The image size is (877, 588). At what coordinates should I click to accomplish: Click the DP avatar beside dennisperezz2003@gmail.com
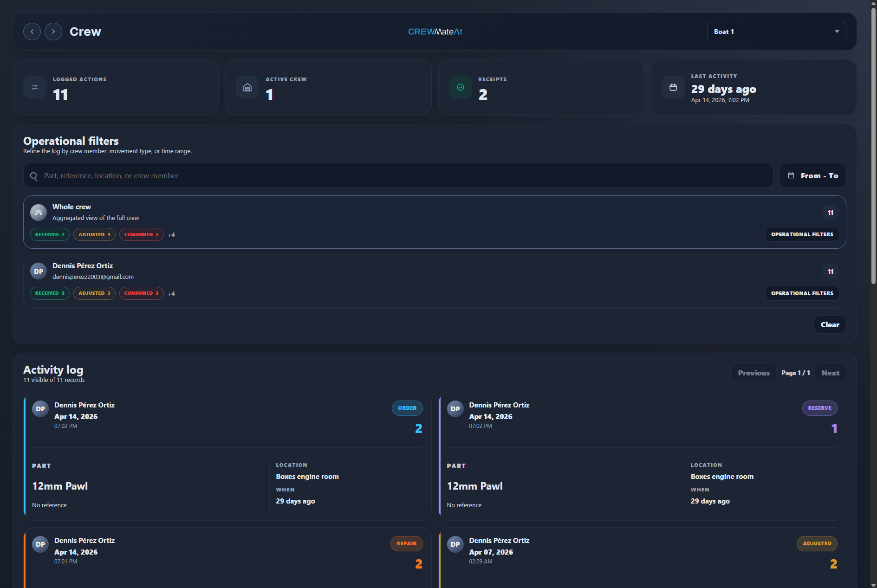pos(39,271)
